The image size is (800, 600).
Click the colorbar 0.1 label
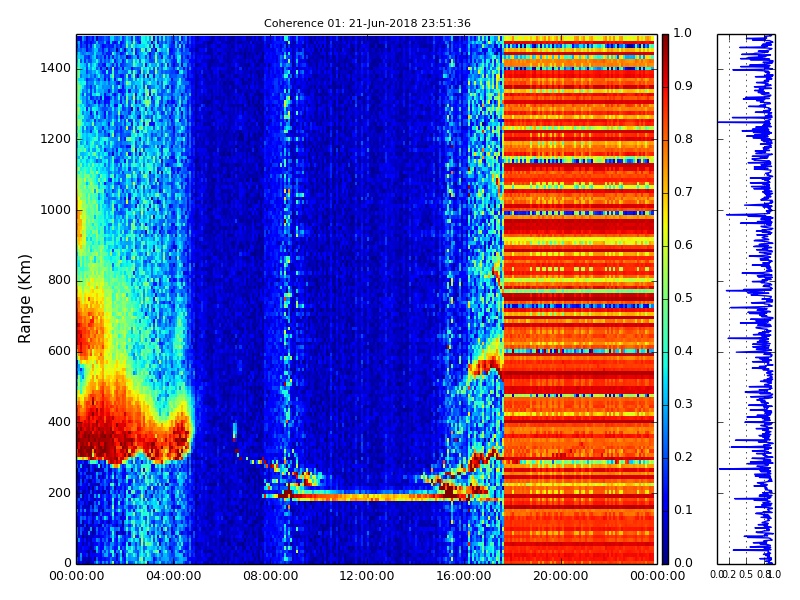(x=683, y=510)
